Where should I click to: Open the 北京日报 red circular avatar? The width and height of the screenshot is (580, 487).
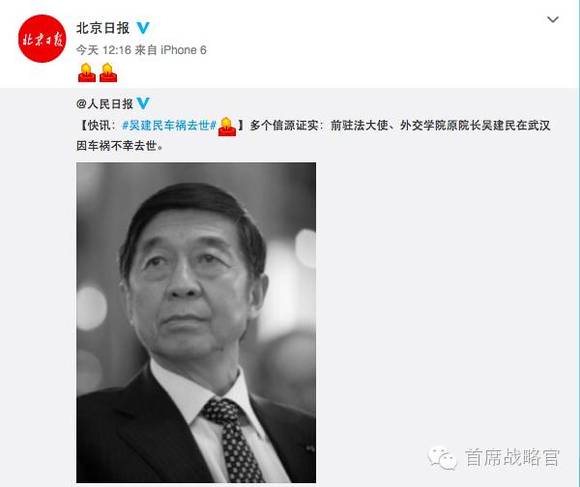[x=42, y=38]
